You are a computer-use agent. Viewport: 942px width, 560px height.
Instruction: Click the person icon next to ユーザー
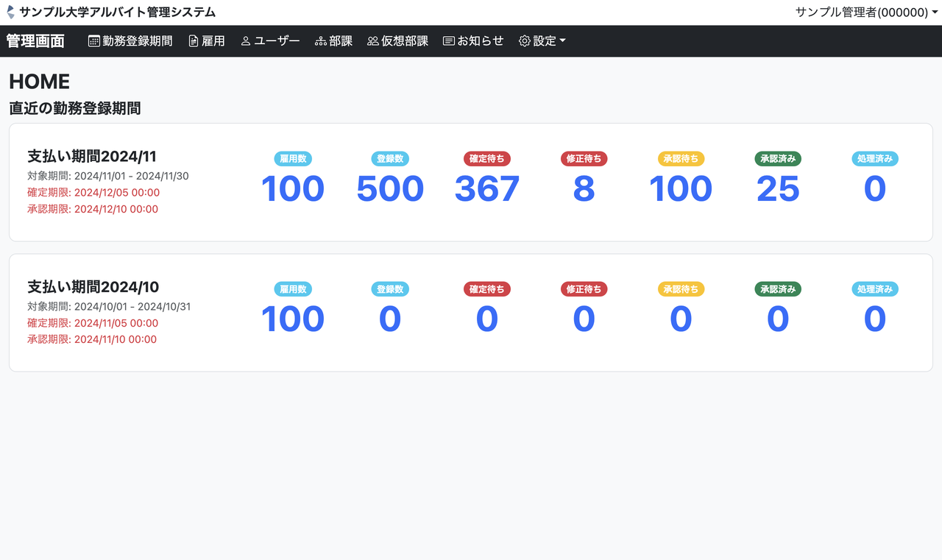click(x=246, y=41)
